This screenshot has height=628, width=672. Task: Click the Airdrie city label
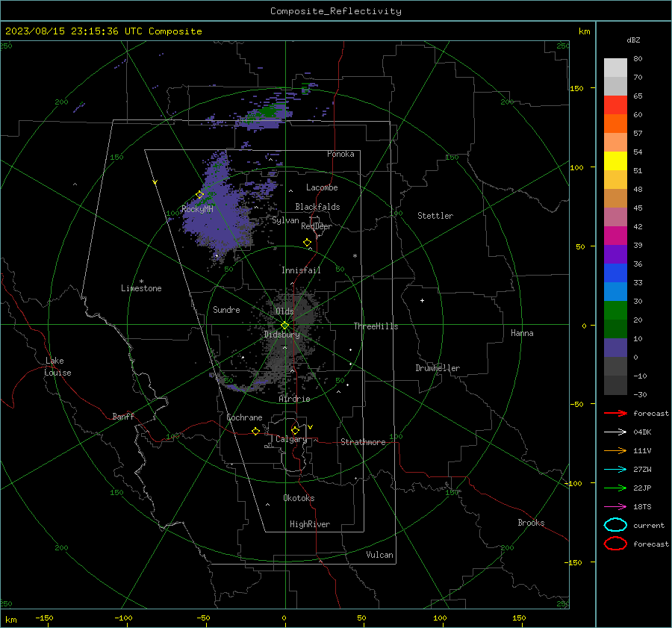pyautogui.click(x=294, y=399)
